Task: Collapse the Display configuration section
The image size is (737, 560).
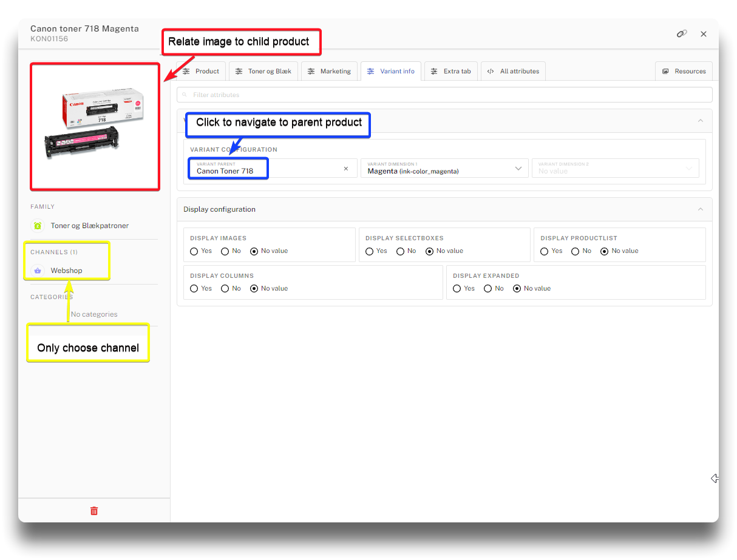Action: (700, 209)
